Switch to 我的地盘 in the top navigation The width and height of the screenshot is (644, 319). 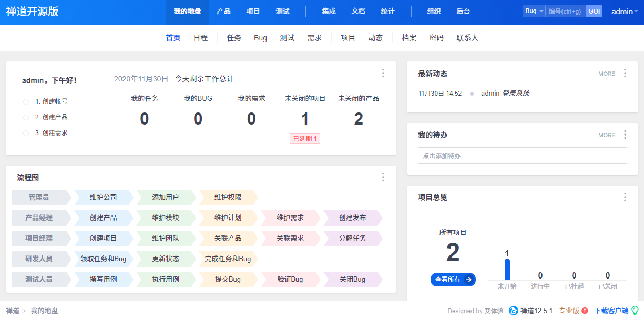188,11
